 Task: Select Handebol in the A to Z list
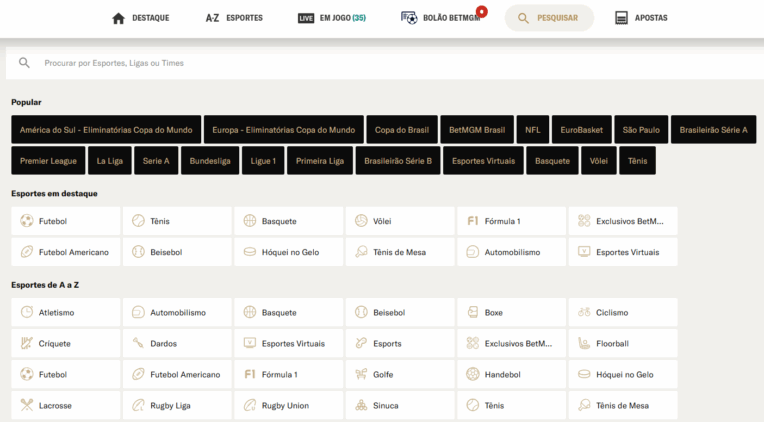pyautogui.click(x=513, y=375)
